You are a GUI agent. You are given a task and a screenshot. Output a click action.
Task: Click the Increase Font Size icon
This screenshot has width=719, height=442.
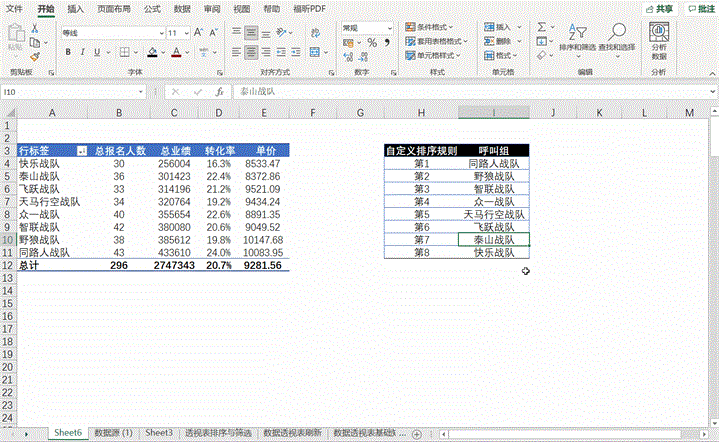199,32
